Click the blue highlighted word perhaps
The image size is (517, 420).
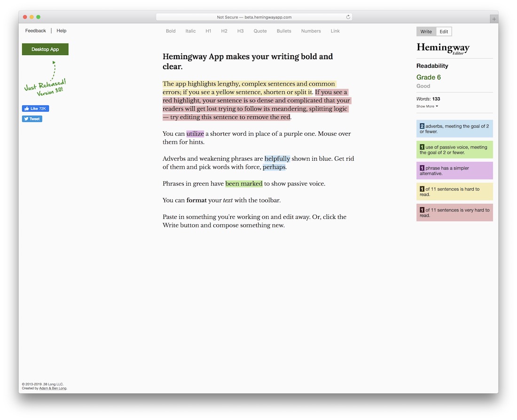274,167
